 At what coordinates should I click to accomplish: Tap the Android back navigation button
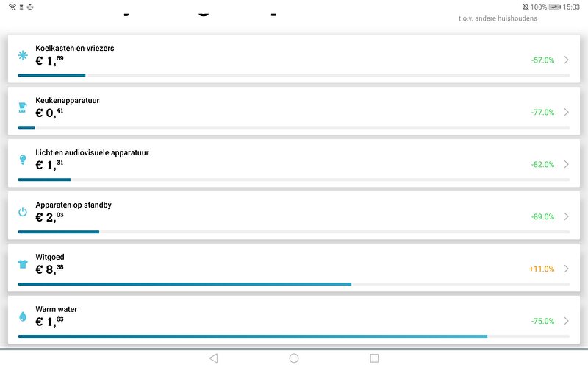(x=213, y=358)
